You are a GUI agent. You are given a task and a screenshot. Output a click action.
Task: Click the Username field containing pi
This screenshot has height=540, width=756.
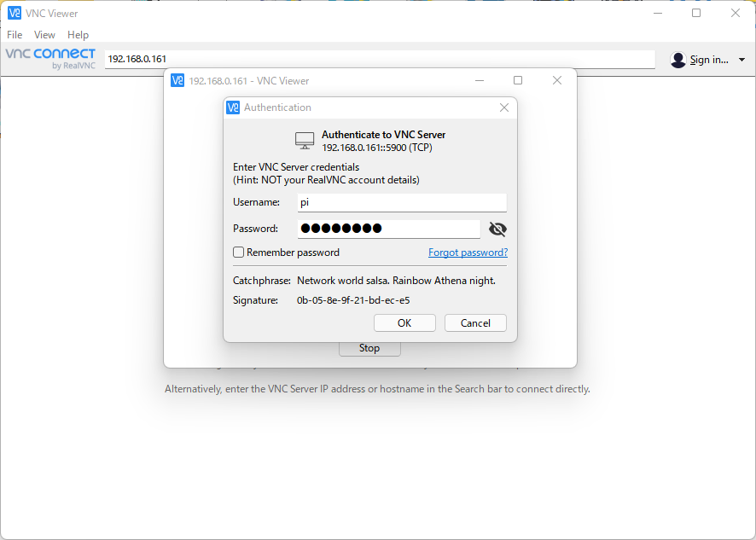coord(402,202)
